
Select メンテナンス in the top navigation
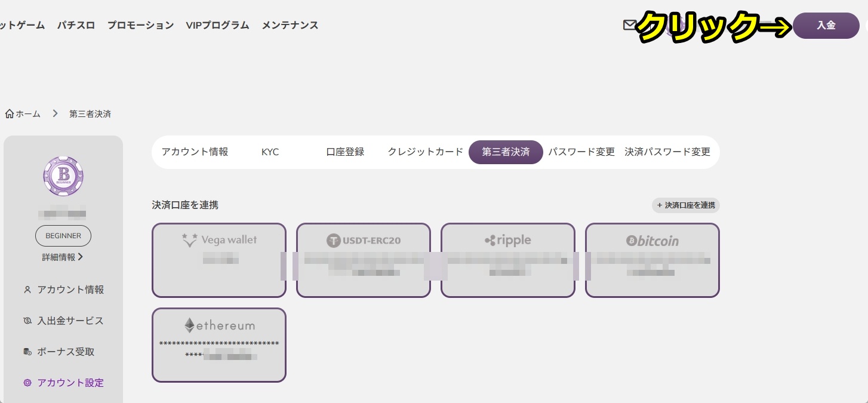click(x=290, y=25)
